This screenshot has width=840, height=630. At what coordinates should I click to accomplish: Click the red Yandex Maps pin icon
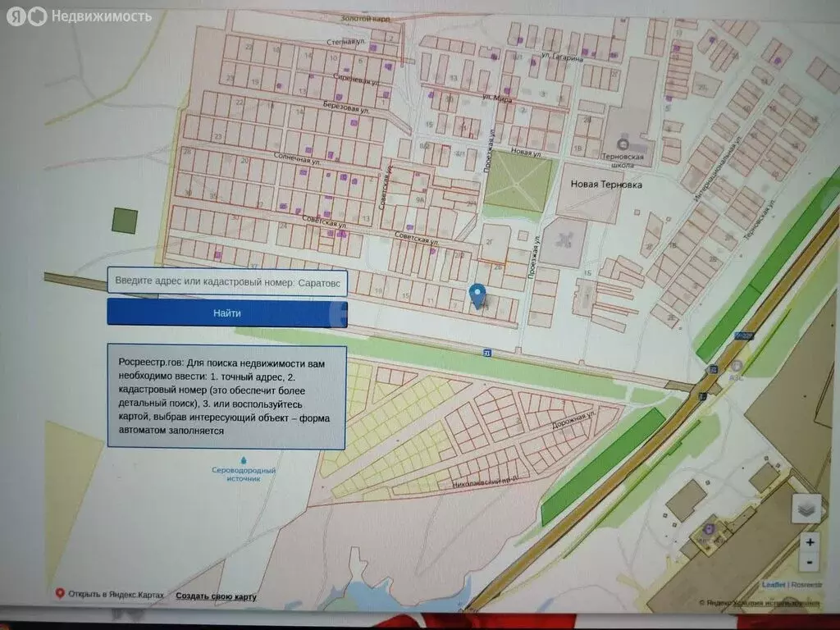point(59,594)
